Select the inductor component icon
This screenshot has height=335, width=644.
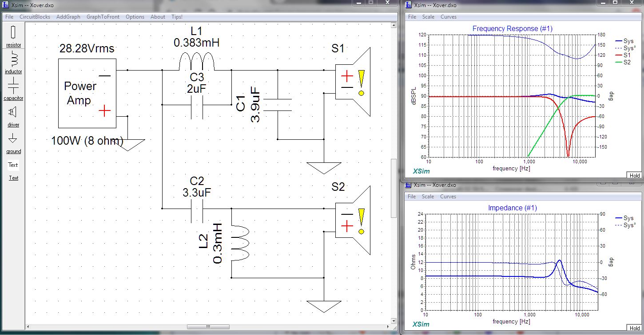(x=13, y=59)
